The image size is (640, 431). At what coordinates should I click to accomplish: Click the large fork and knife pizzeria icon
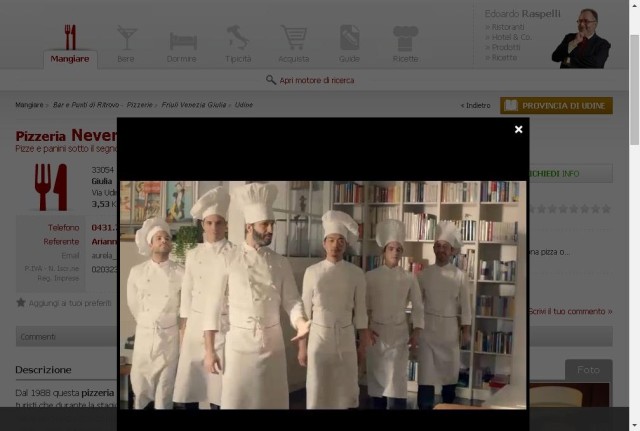pyautogui.click(x=51, y=187)
